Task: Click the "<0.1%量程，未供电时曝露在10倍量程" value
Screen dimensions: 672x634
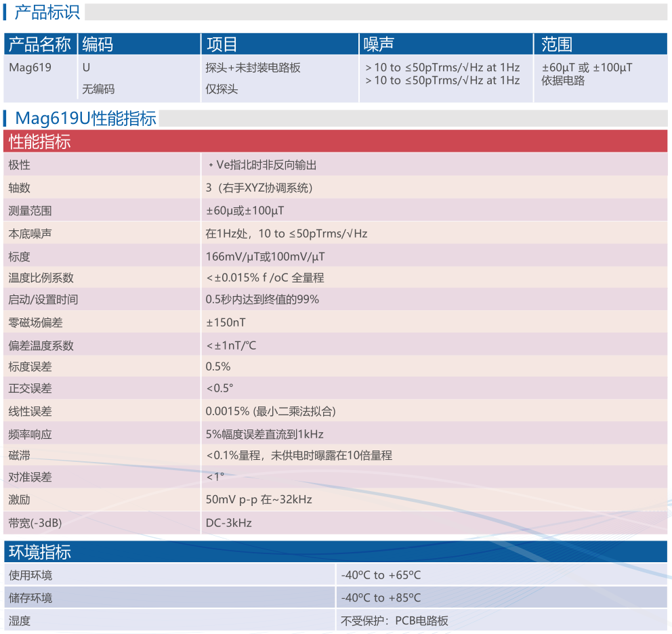Action: pos(299,455)
